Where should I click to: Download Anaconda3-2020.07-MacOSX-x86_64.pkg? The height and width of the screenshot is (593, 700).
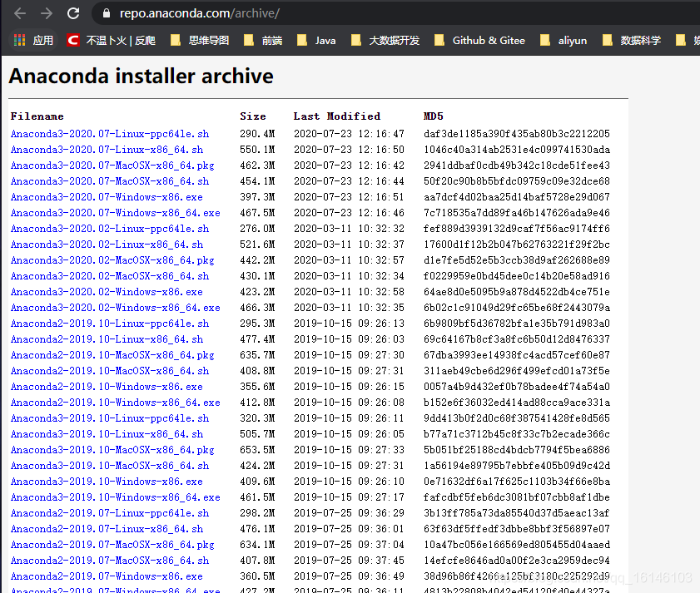[x=112, y=166]
